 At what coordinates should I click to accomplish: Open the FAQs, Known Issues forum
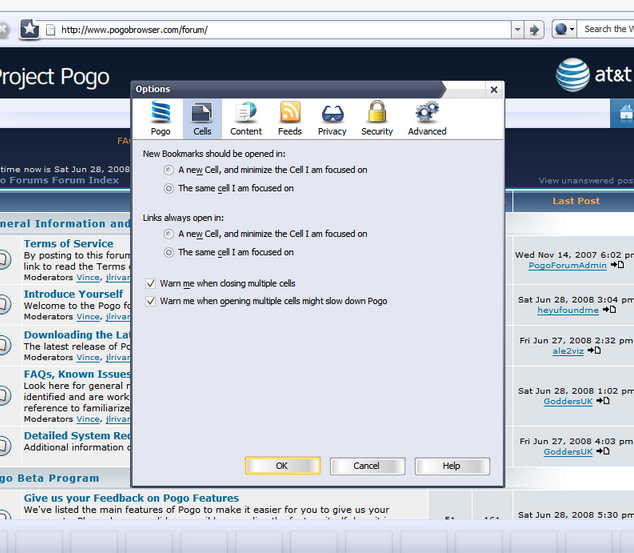point(77,374)
